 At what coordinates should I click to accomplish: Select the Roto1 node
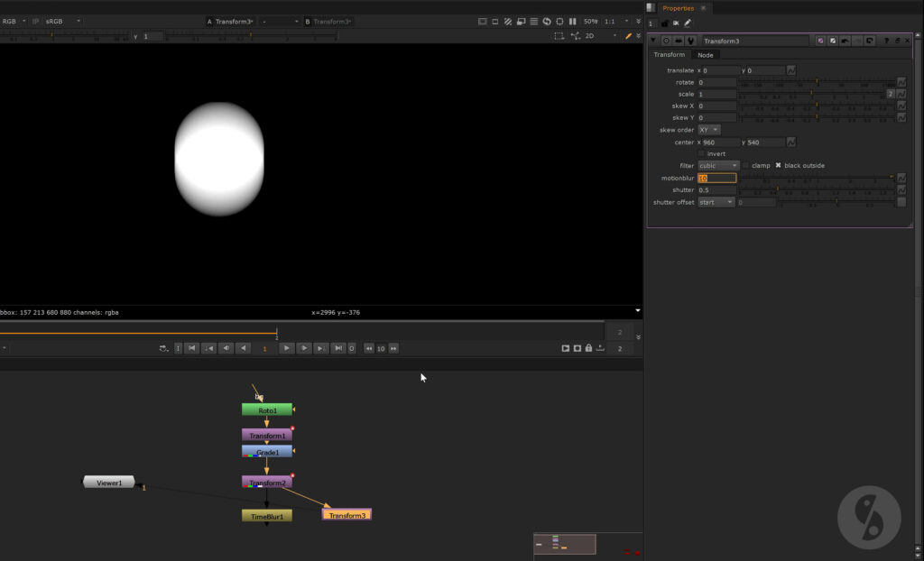point(267,409)
